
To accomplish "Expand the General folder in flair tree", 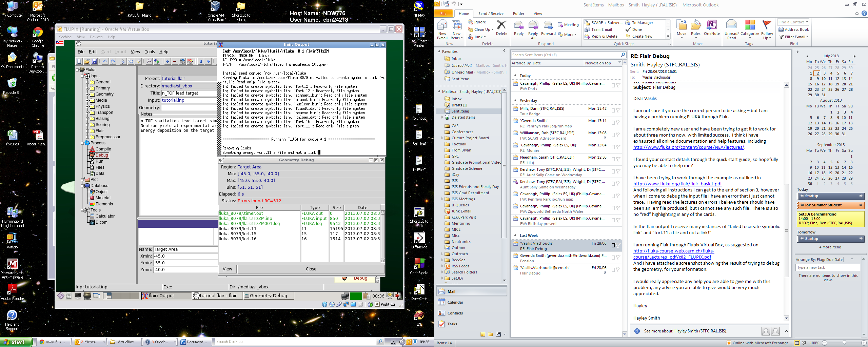I will point(87,82).
